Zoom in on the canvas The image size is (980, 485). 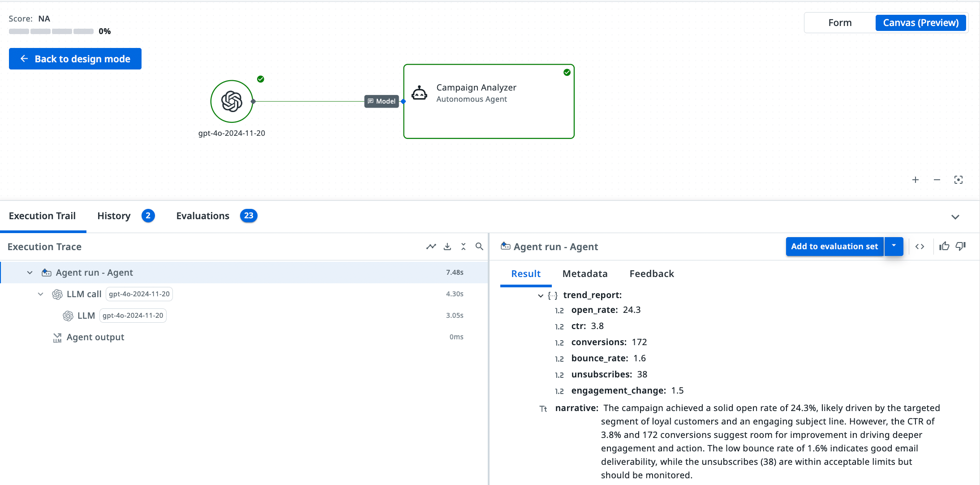point(915,180)
